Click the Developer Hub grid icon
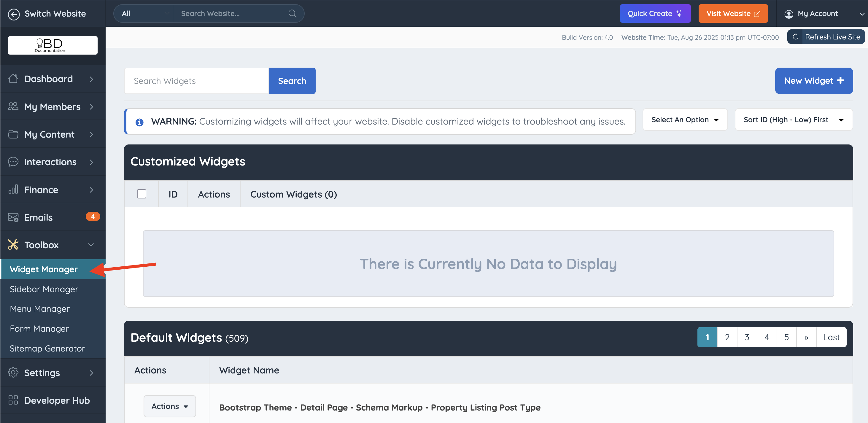This screenshot has width=868, height=423. pos(13,400)
